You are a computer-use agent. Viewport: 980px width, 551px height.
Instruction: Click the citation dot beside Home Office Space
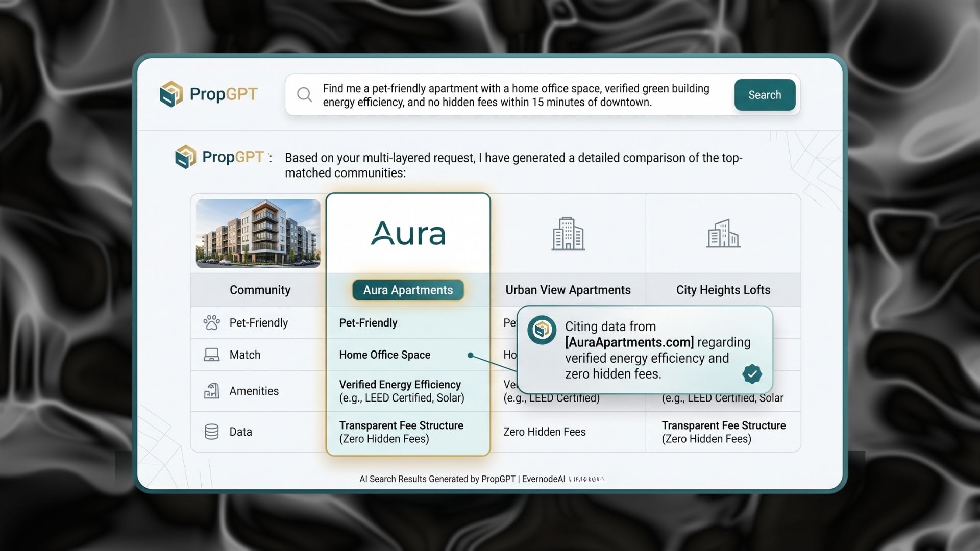(471, 355)
